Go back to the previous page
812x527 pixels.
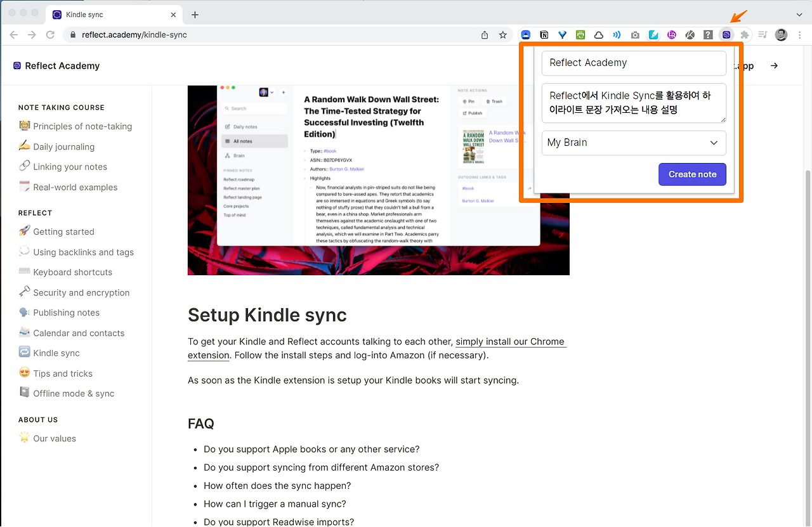(14, 35)
